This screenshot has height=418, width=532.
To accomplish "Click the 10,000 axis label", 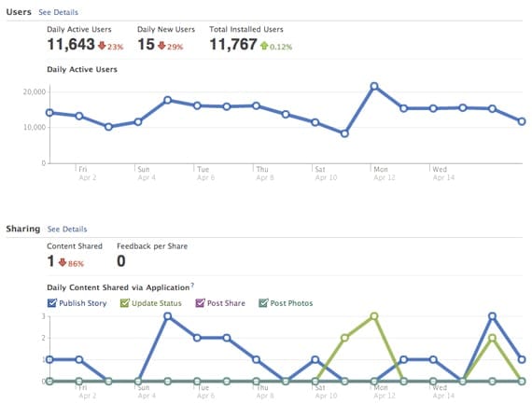I will click(35, 128).
